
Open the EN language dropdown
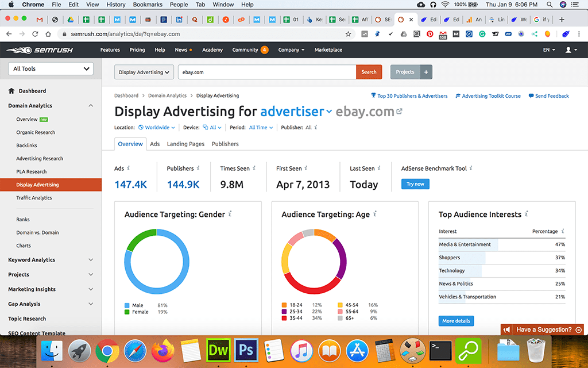pyautogui.click(x=549, y=49)
